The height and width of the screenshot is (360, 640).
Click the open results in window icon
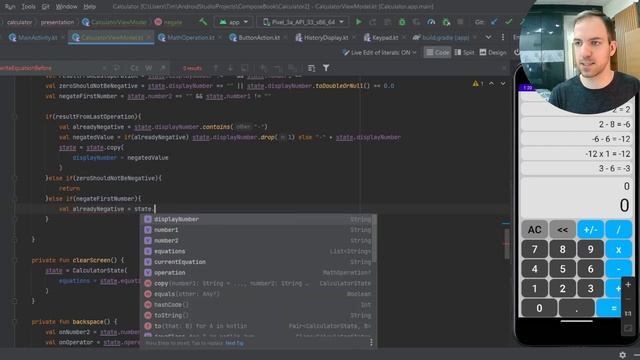tap(244, 68)
